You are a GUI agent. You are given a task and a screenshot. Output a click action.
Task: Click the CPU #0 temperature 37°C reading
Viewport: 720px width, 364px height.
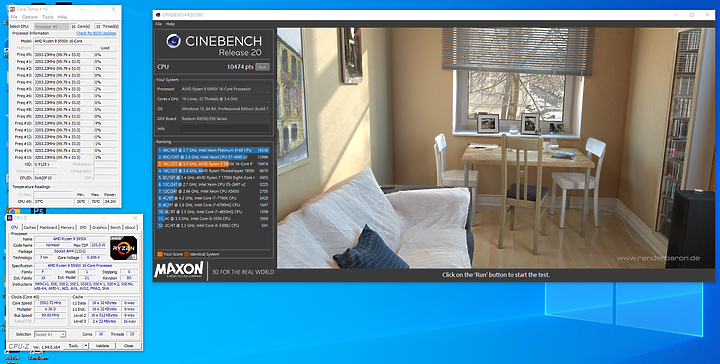pos(53,201)
